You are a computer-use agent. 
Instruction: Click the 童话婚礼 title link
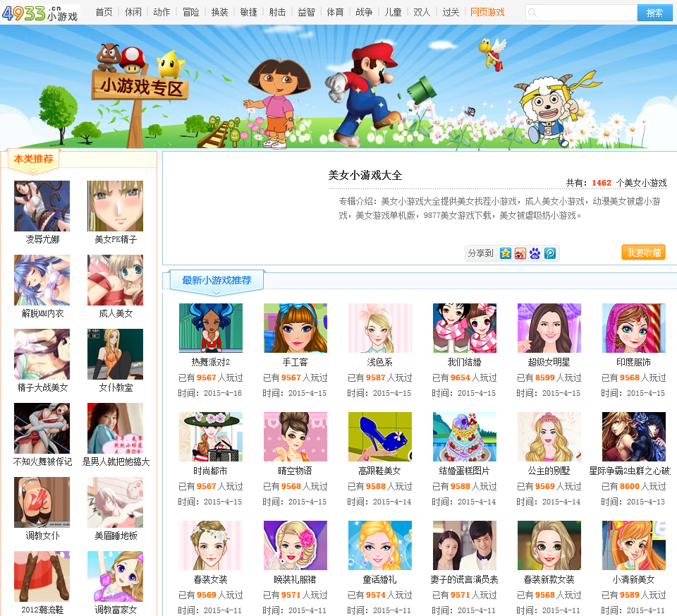380,580
